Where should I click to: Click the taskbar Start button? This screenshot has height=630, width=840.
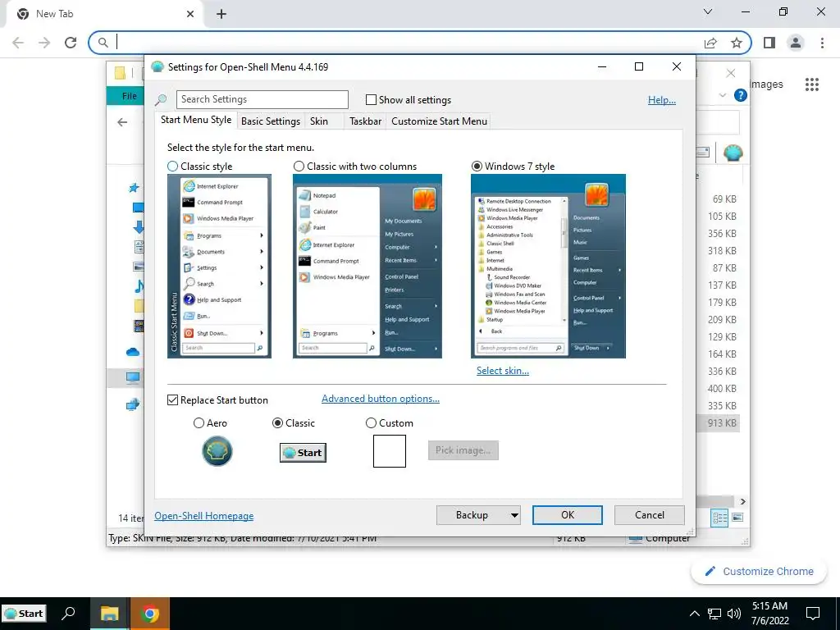click(x=24, y=614)
